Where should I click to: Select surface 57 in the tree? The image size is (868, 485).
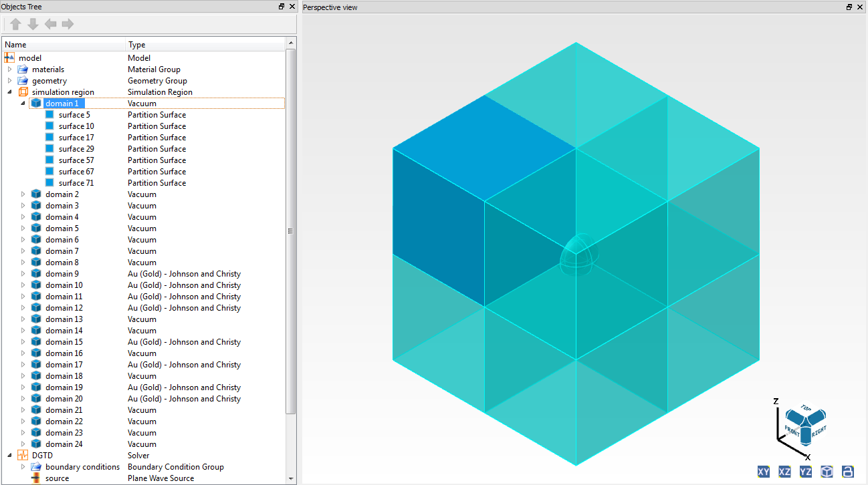click(76, 160)
